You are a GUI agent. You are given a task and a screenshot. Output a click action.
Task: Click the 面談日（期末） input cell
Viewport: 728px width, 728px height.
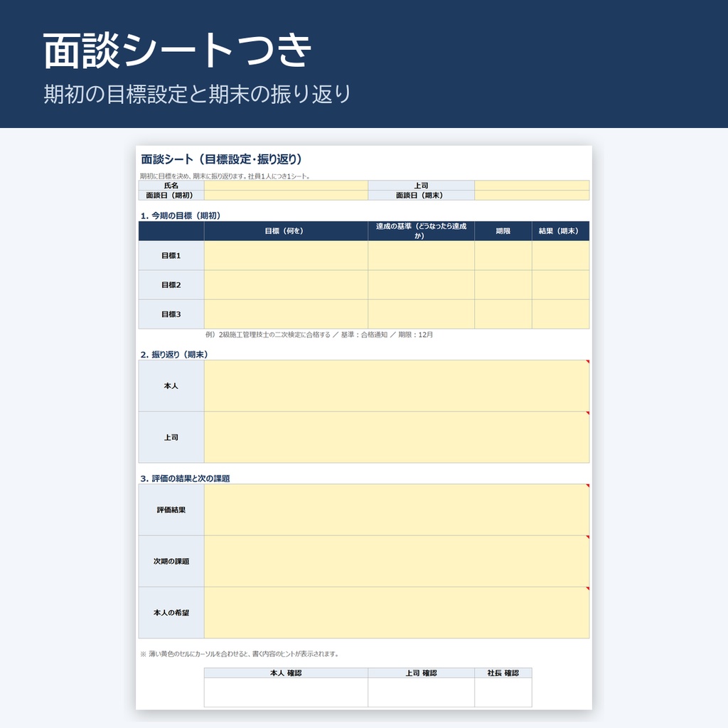532,195
